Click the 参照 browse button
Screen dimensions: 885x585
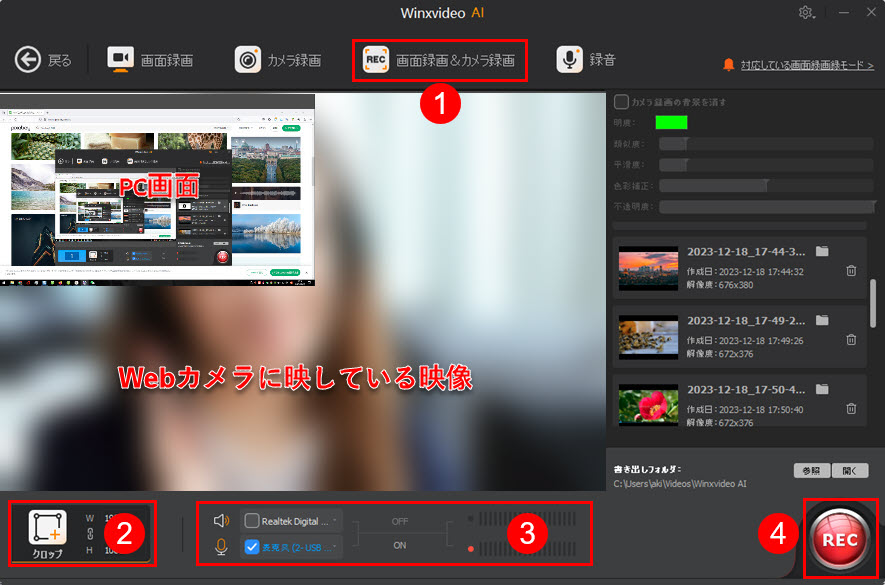[812, 471]
